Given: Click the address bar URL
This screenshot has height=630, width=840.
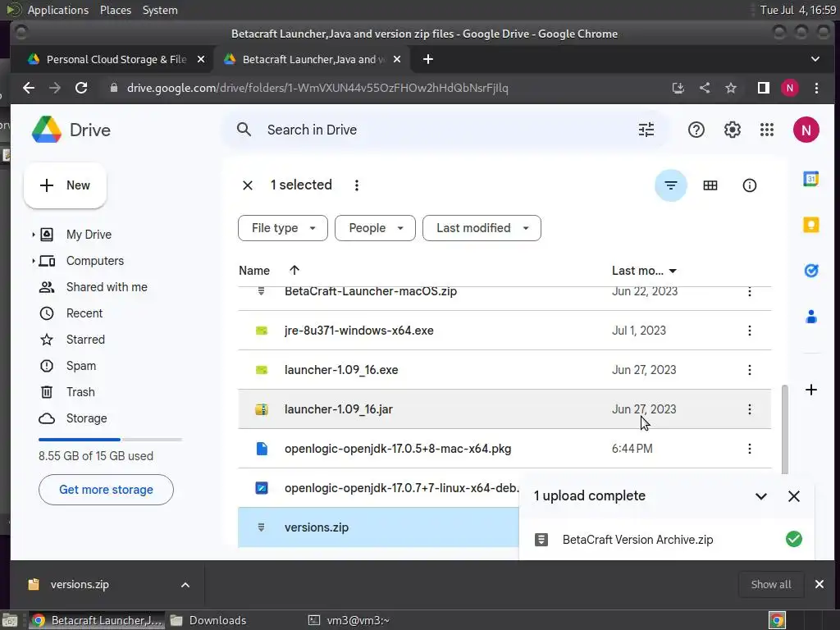Looking at the screenshot, I should point(317,88).
